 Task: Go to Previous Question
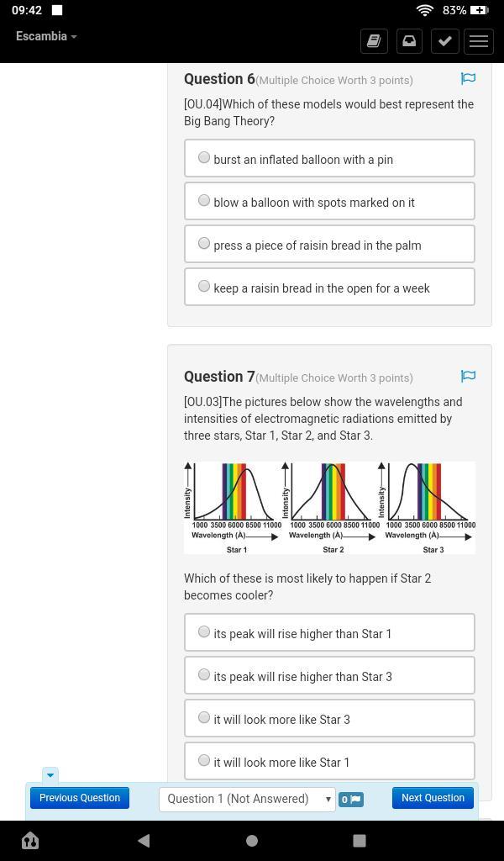pos(80,798)
